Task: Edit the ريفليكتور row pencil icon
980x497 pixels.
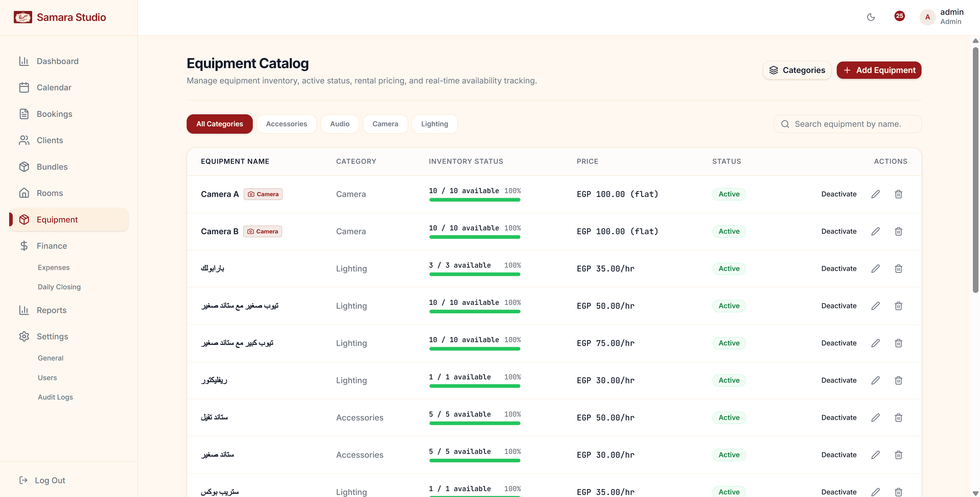Action: point(875,381)
